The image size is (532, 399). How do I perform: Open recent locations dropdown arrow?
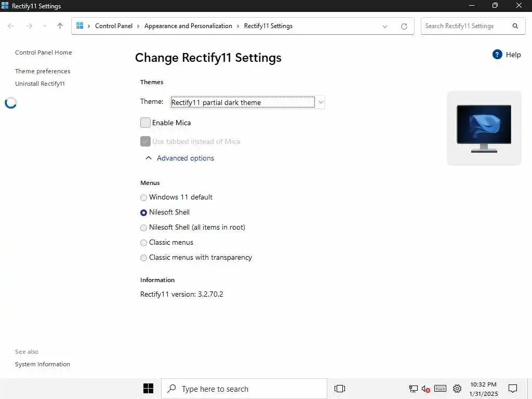(45, 26)
